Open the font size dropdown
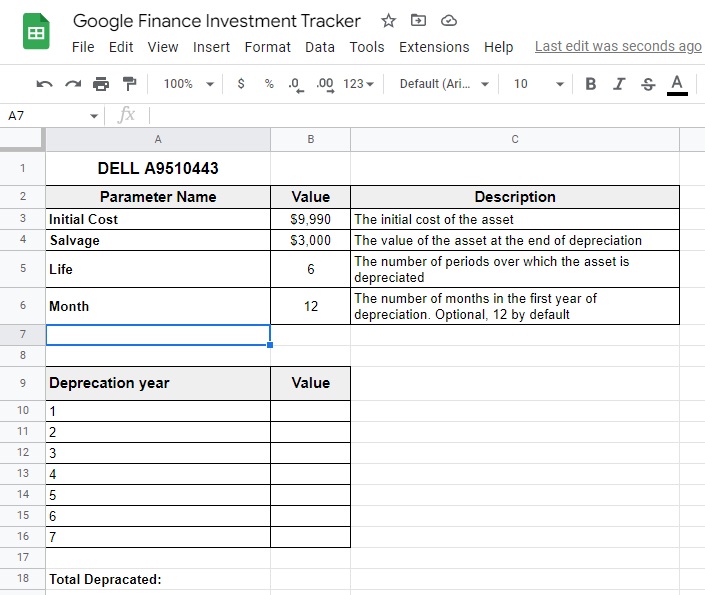705x595 pixels. [539, 84]
